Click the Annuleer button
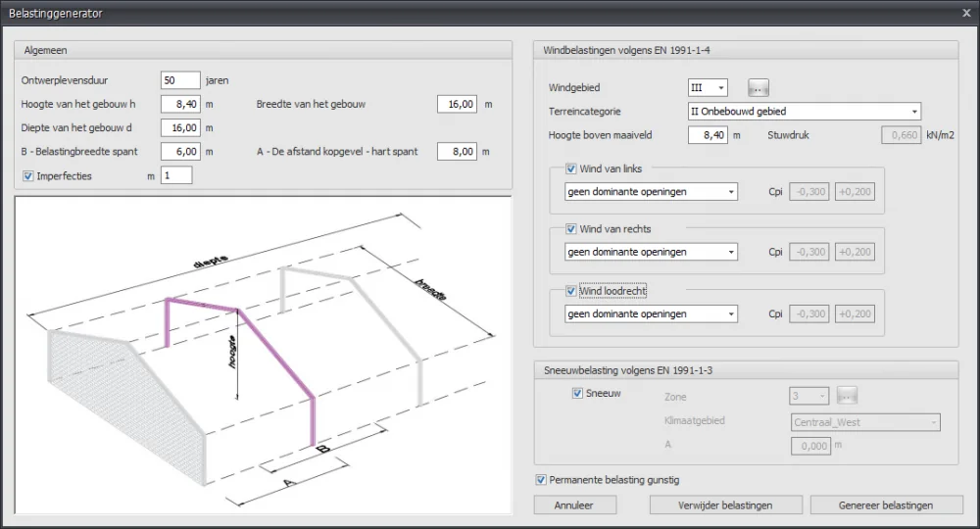Viewport: 980px width, 529px height. (x=573, y=505)
